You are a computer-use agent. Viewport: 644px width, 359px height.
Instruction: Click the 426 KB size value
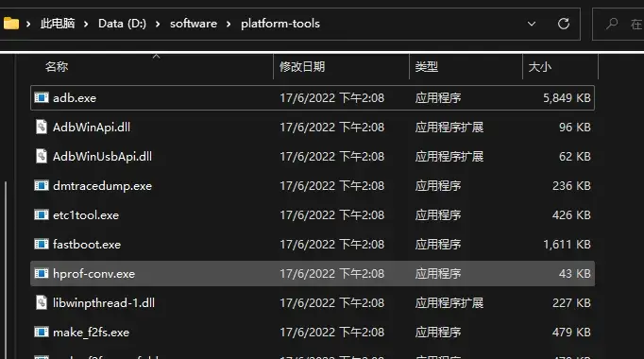click(571, 214)
